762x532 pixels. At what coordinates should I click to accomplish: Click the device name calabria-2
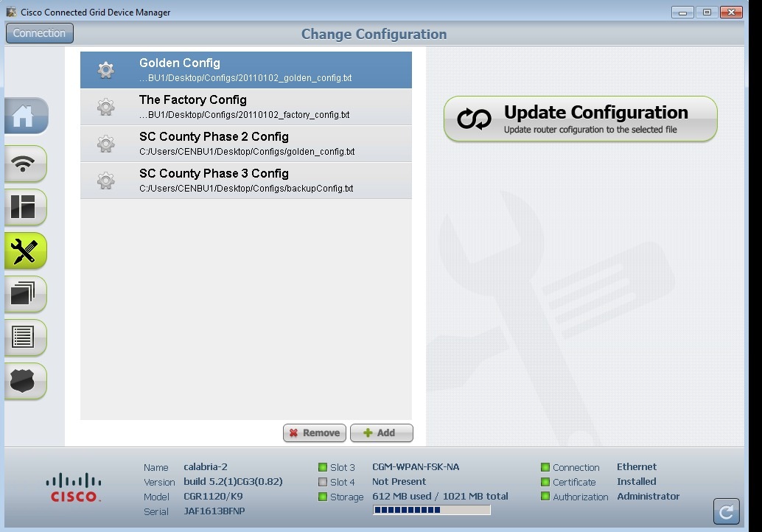point(206,467)
